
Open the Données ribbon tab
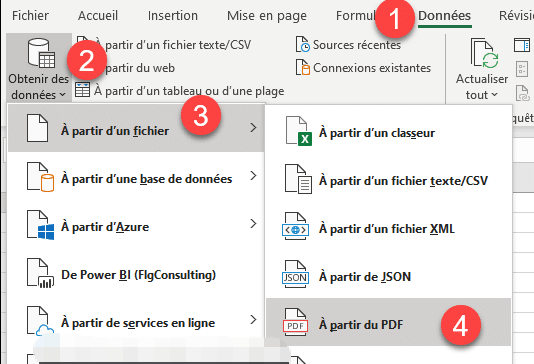444,16
